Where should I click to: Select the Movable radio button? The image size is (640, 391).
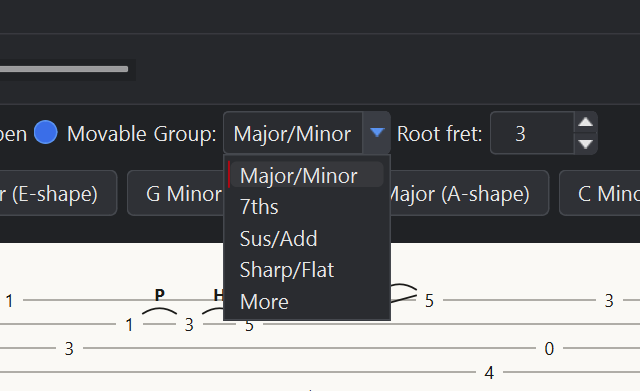point(46,133)
